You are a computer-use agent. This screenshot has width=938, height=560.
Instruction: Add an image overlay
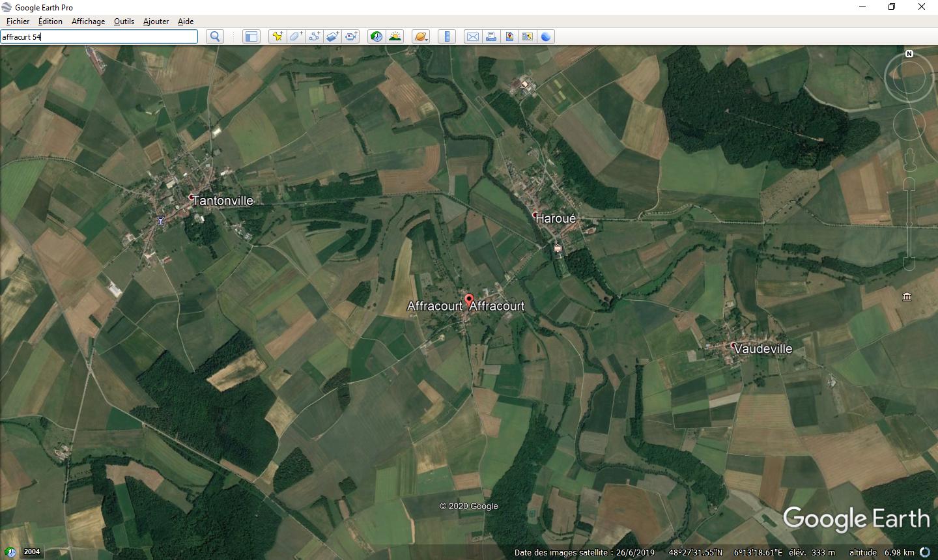pos(332,36)
